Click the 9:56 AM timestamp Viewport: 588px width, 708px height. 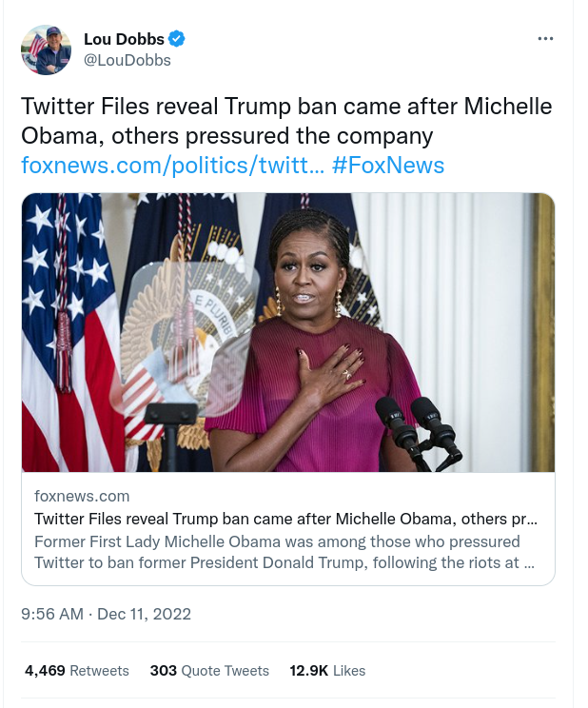coord(52,614)
